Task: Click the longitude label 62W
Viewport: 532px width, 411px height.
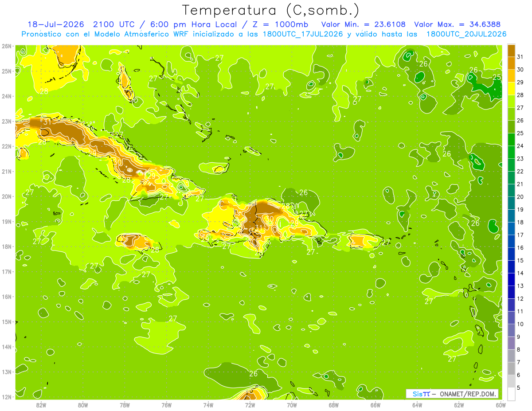Action: pos(459,405)
